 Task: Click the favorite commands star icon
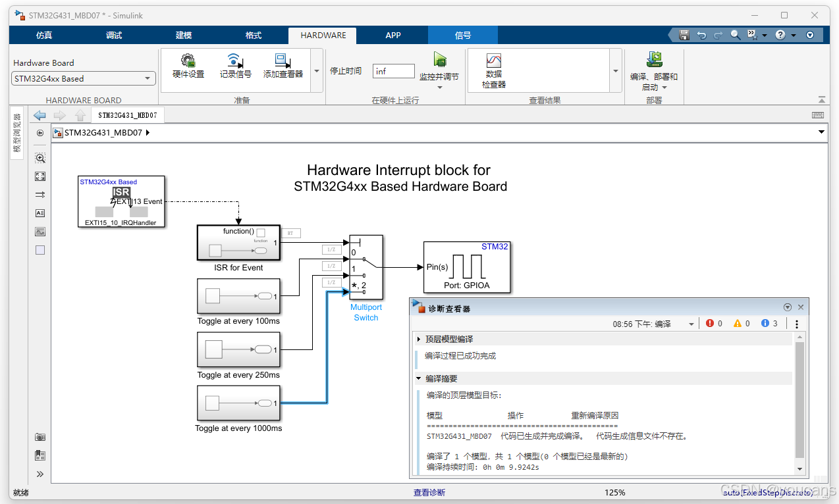(x=752, y=35)
